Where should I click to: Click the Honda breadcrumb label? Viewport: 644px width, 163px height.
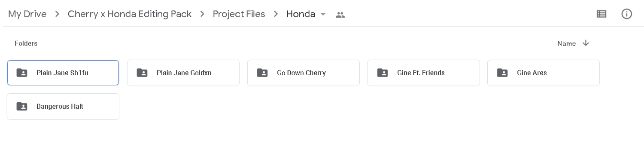pyautogui.click(x=301, y=14)
